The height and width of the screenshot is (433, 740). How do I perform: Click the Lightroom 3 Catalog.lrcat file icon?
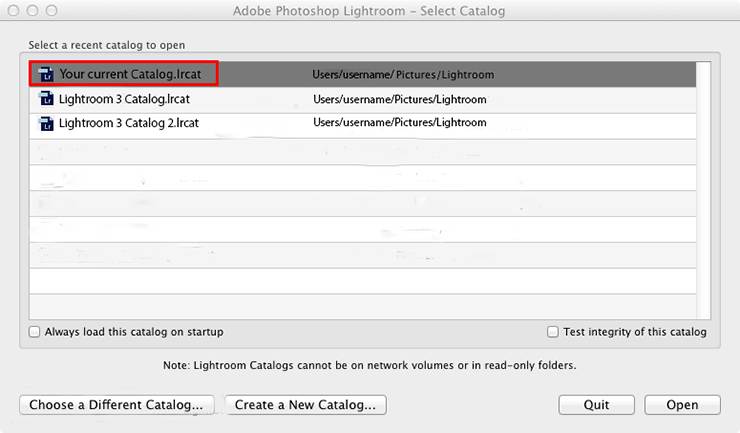(x=46, y=99)
